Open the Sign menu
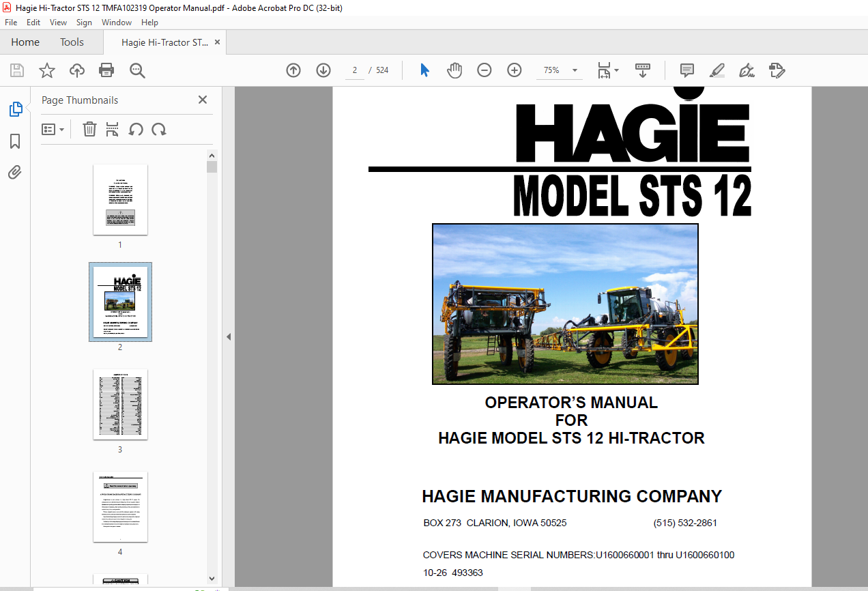The width and height of the screenshot is (868, 591). click(84, 23)
